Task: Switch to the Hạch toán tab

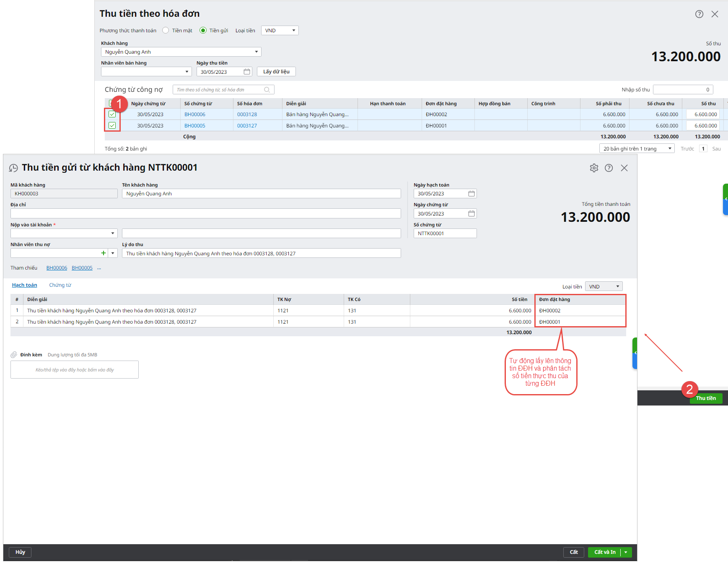Action: click(x=24, y=285)
